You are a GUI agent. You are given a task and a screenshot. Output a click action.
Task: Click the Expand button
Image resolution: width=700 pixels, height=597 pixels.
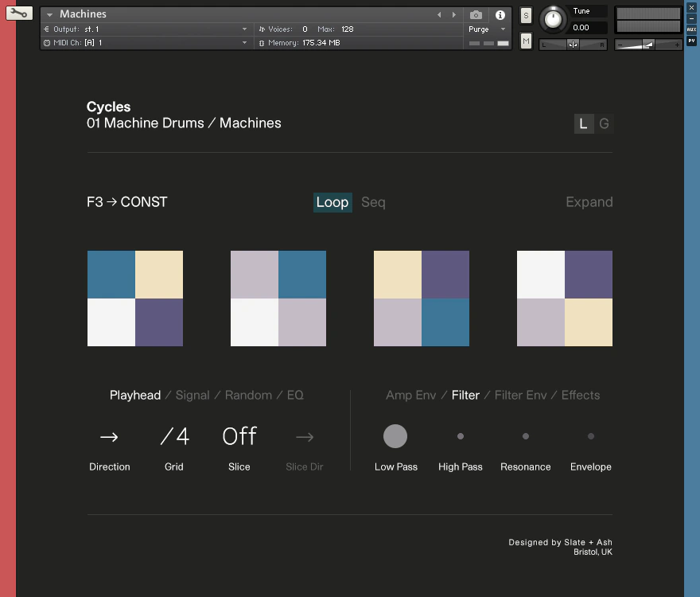pos(589,202)
